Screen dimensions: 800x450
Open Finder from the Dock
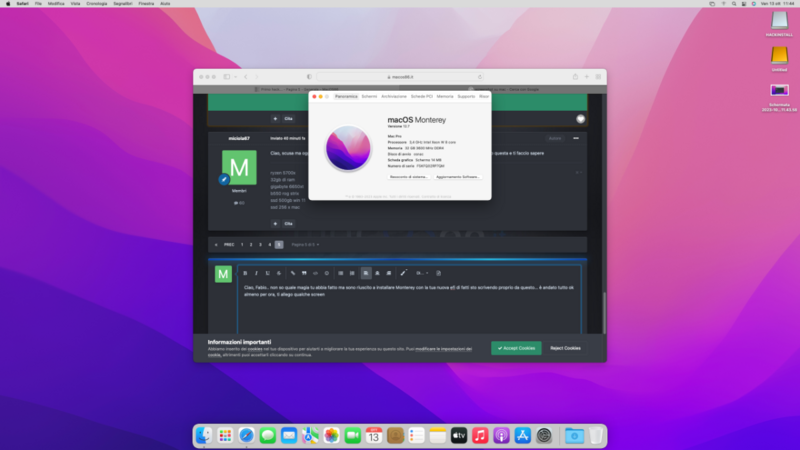[204, 435]
